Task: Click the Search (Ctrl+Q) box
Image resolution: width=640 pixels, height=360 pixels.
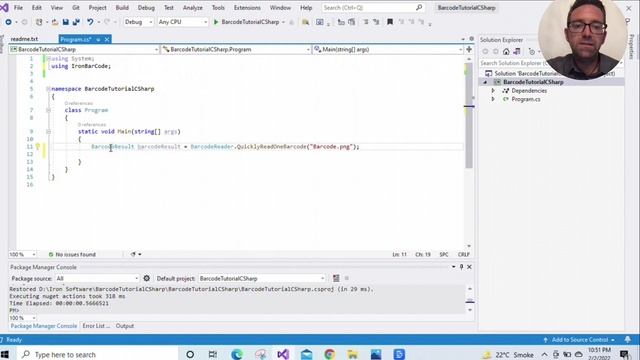Action: 373,8
